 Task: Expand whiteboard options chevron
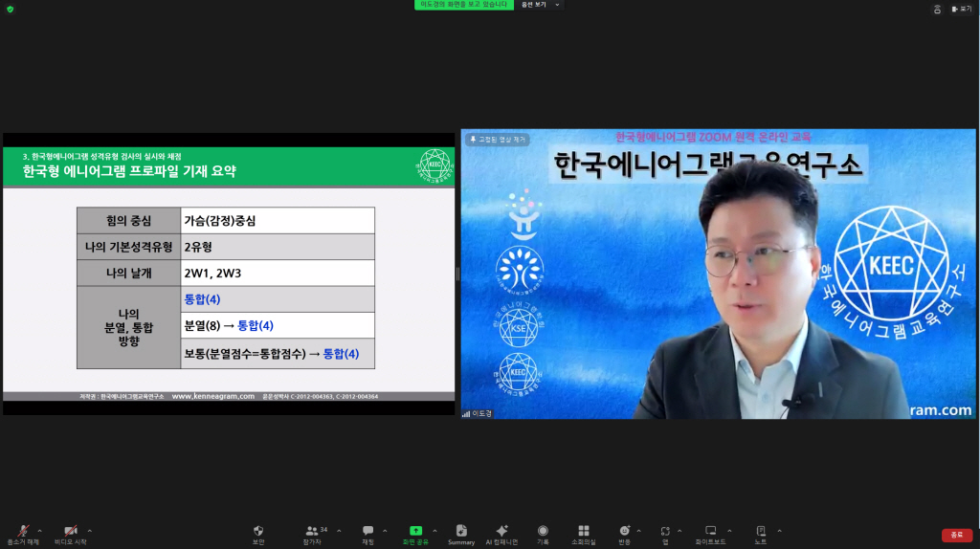[x=729, y=531]
